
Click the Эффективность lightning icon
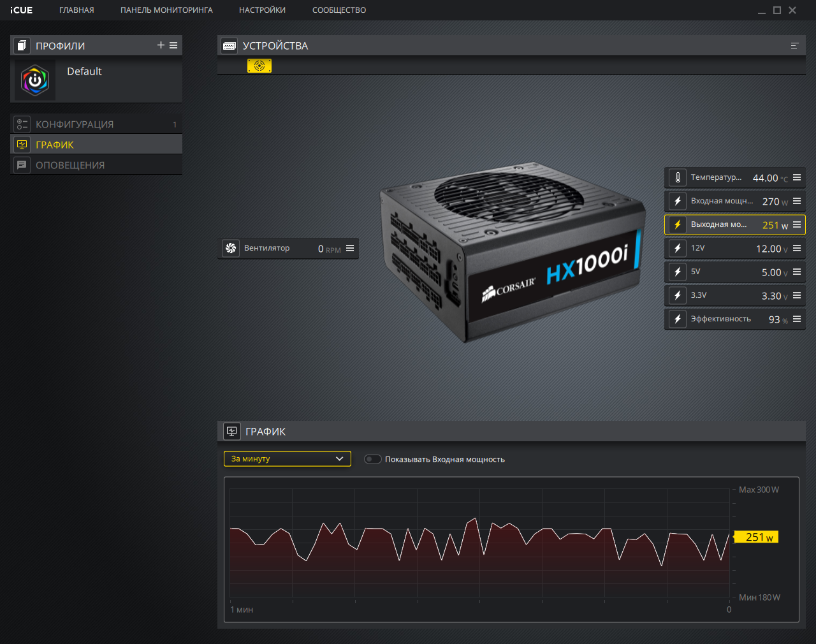[678, 319]
